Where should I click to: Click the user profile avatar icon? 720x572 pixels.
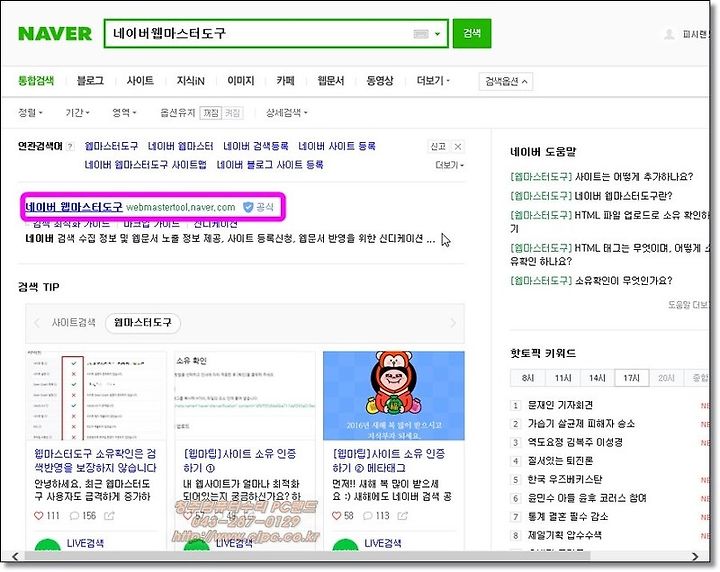point(669,34)
